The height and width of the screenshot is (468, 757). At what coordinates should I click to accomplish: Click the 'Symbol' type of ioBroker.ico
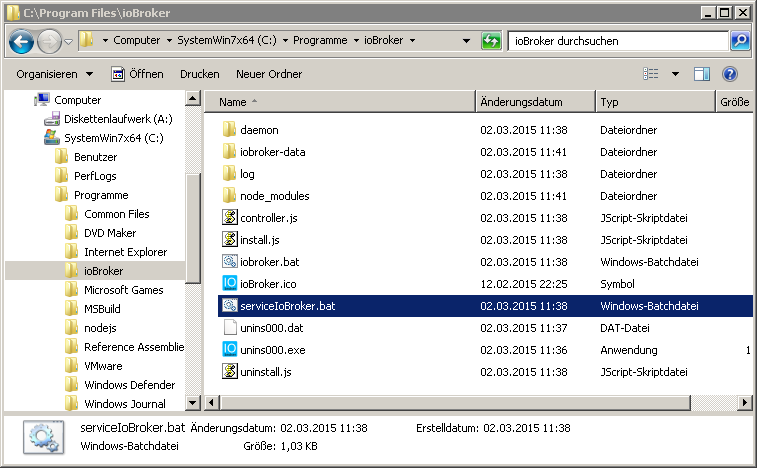(x=617, y=284)
